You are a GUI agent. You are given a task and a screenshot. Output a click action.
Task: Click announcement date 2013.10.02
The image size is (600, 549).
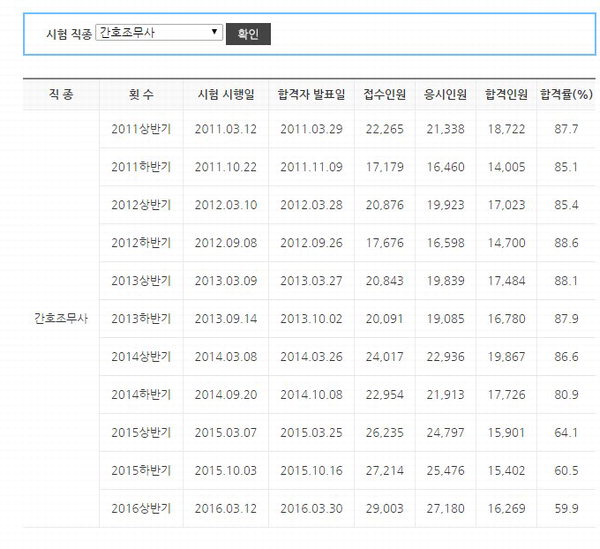[311, 319]
